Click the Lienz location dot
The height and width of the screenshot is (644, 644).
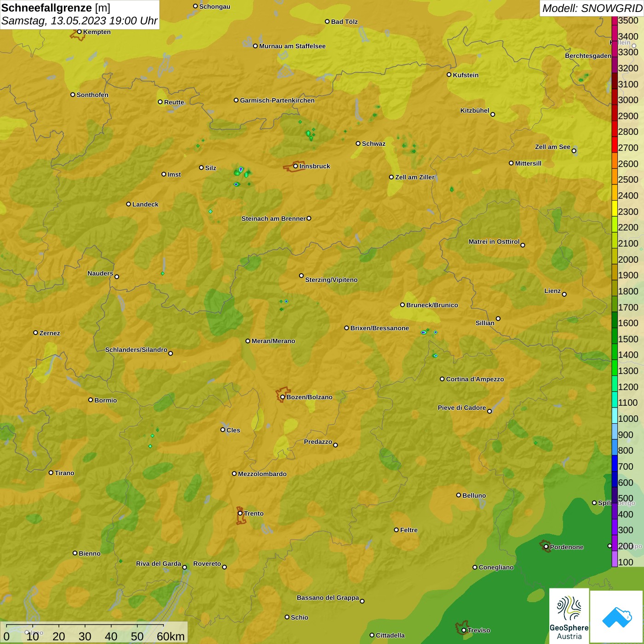(564, 294)
